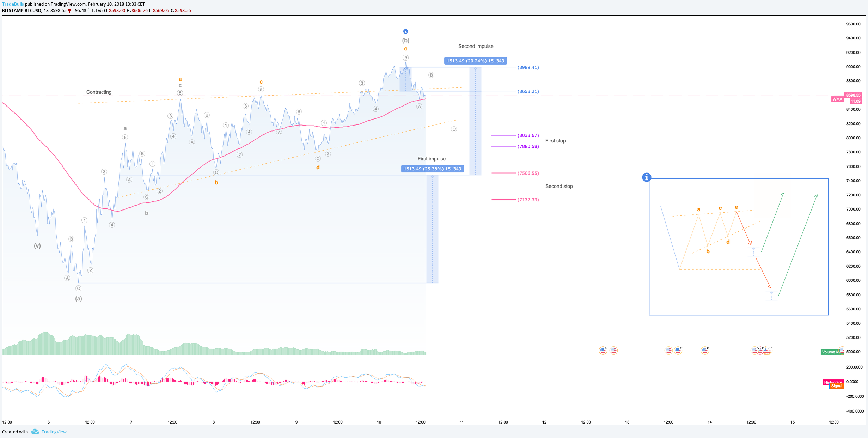The width and height of the screenshot is (868, 438).
Task: Click the (8989.41) price level label
Action: (x=528, y=67)
